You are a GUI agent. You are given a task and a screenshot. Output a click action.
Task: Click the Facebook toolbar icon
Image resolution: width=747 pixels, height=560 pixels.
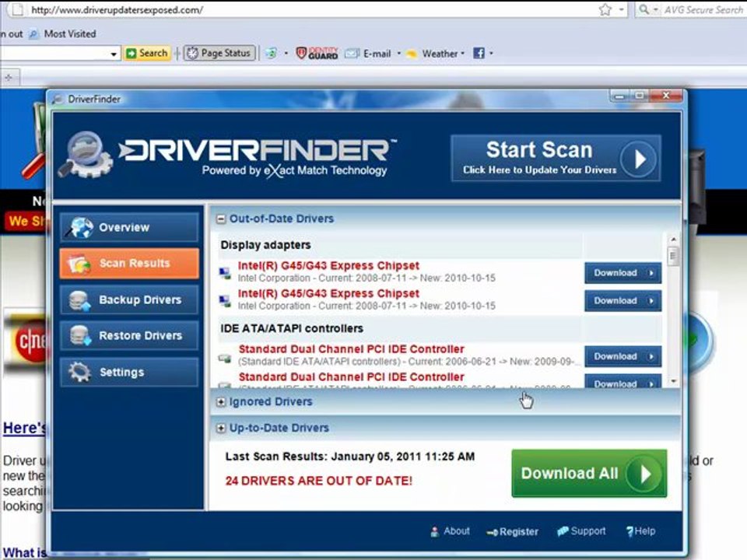(x=479, y=53)
